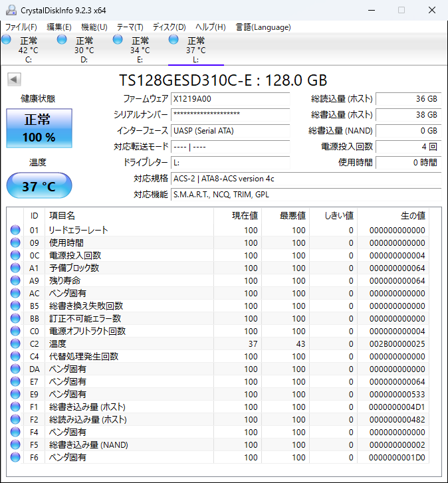Click status orb for attribute C2 温度
The height and width of the screenshot is (483, 448).
pyautogui.click(x=15, y=344)
